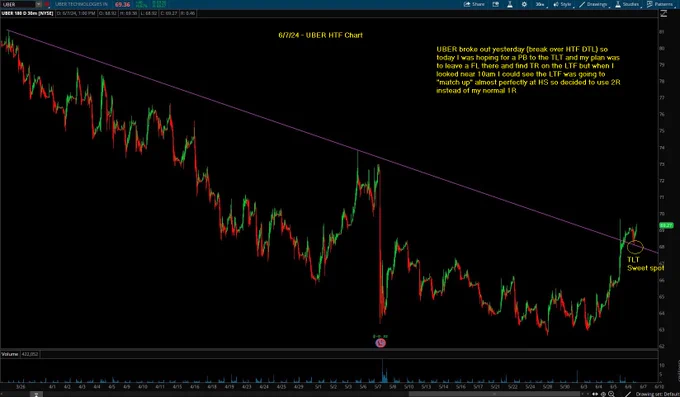Click the zoom magnifier icon at bottom right
This screenshot has height=397, width=680.
[x=611, y=394]
